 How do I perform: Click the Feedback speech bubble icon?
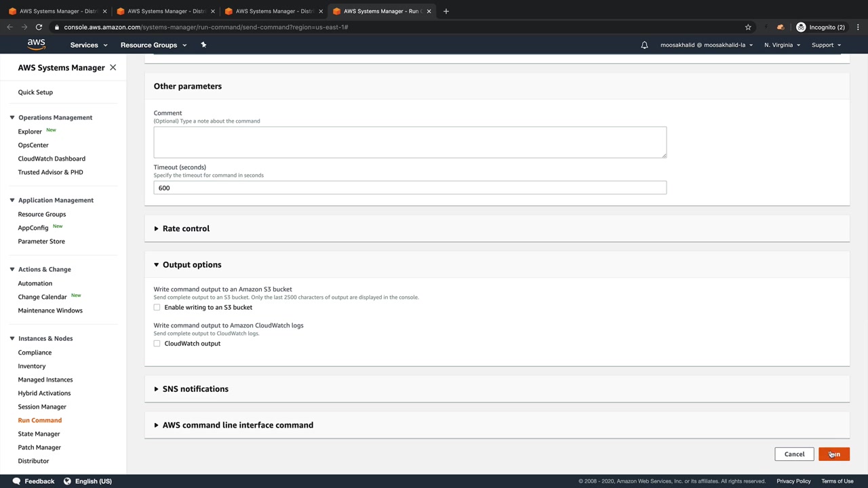tap(16, 481)
